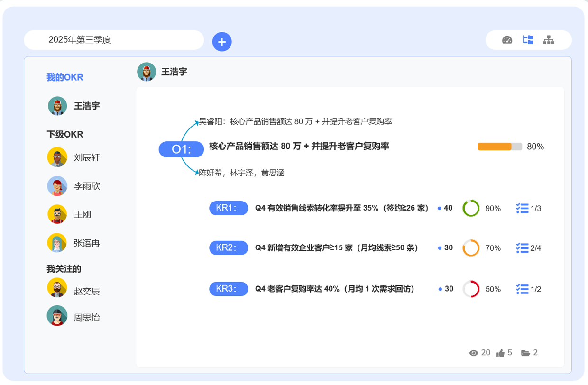Viewport: 588px width, 385px height.
Task: Click KR3's red 50% progress ring
Action: pyautogui.click(x=472, y=288)
